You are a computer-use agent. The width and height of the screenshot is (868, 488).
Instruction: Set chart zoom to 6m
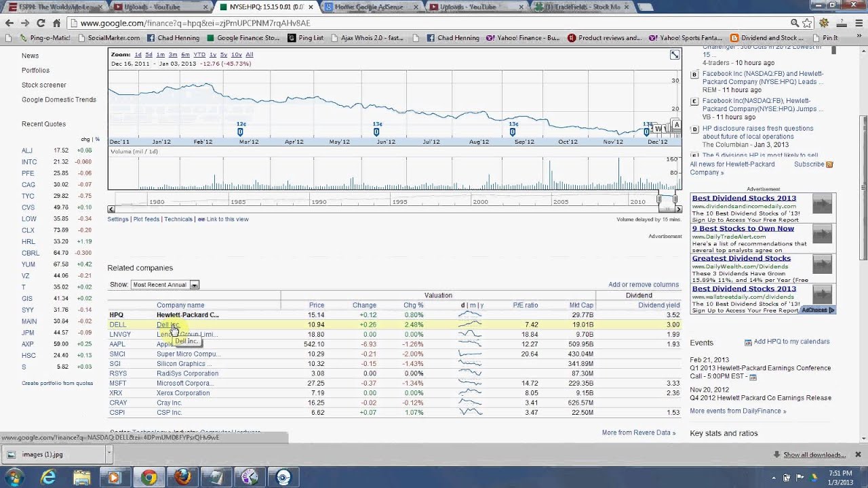point(185,54)
